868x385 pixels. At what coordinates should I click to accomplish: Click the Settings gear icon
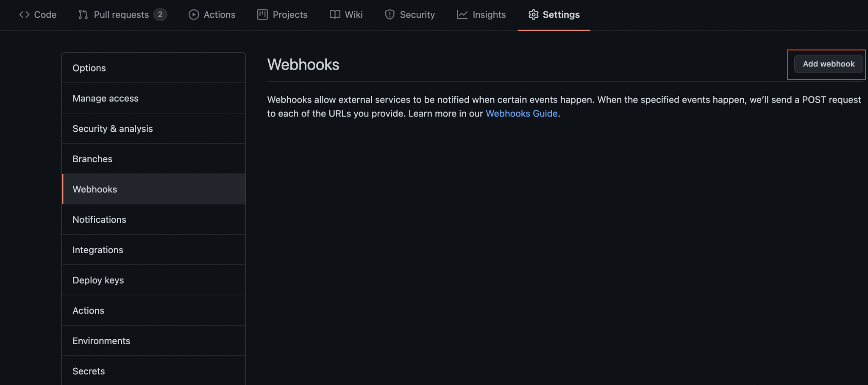tap(533, 14)
